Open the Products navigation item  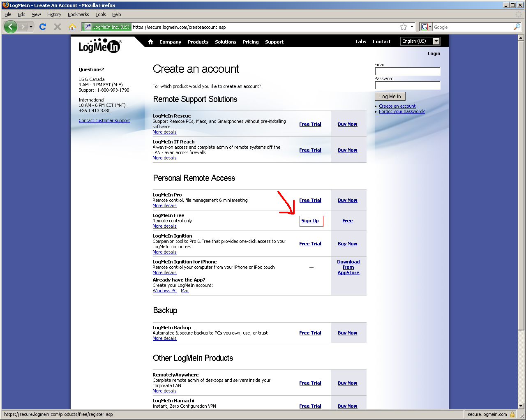[x=198, y=42]
